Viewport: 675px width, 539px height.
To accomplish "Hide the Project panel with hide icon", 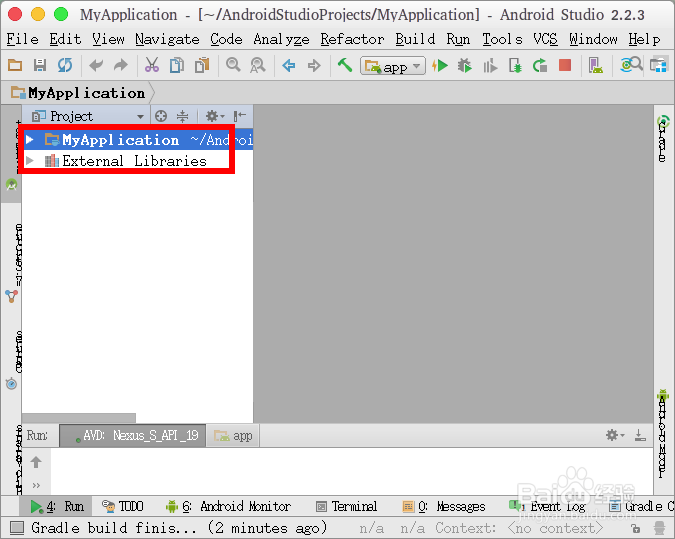I will [x=239, y=116].
